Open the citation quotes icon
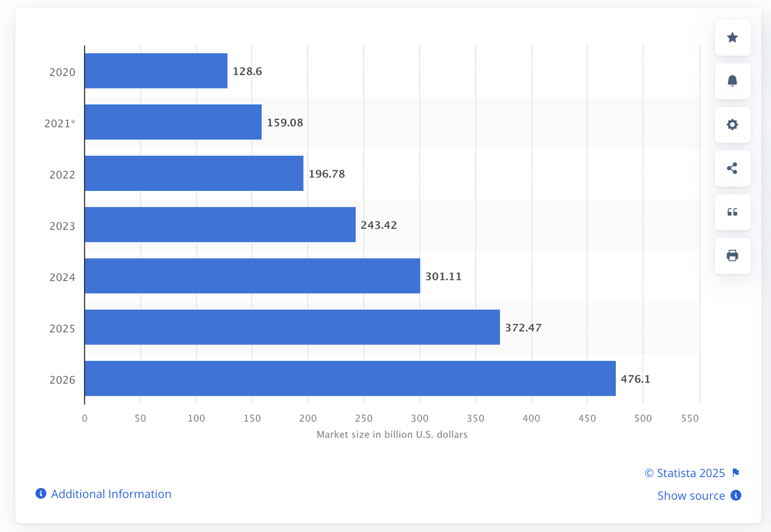771x532 pixels. tap(732, 213)
